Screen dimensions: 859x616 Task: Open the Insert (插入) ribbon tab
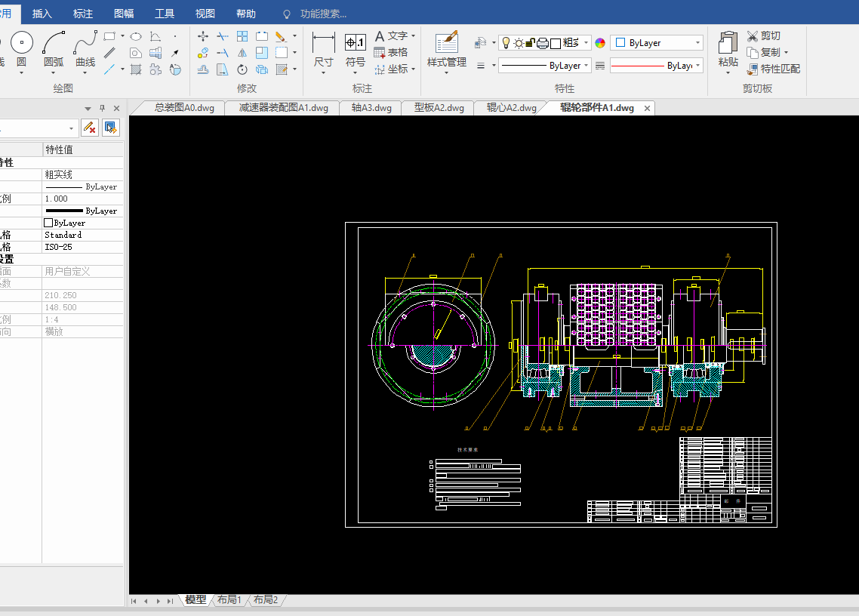pyautogui.click(x=42, y=14)
